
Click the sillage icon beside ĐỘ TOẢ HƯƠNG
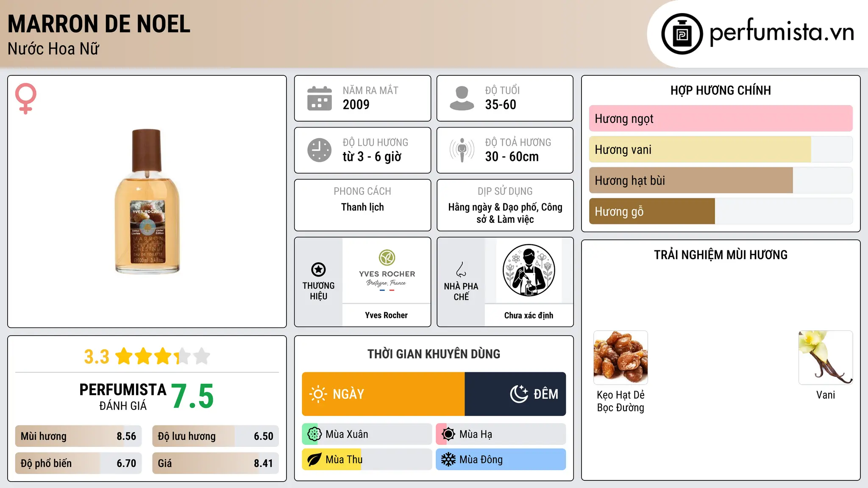tap(462, 150)
